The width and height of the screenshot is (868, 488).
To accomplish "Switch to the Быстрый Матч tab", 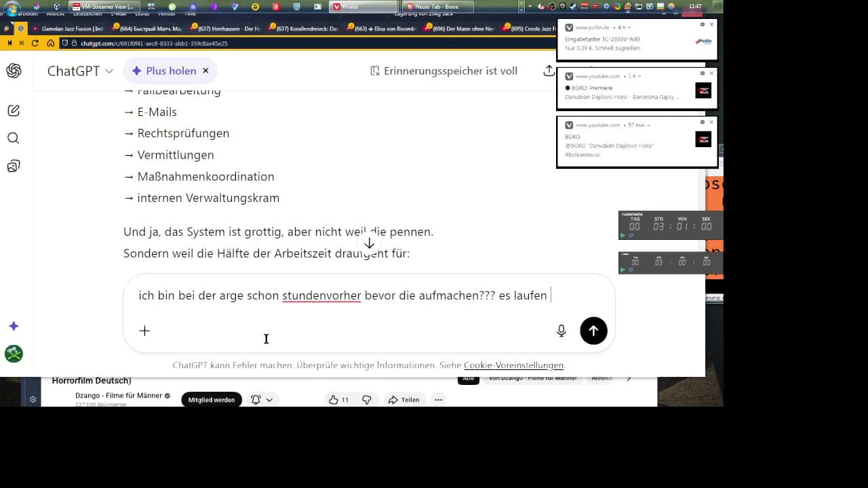I will pyautogui.click(x=146, y=28).
